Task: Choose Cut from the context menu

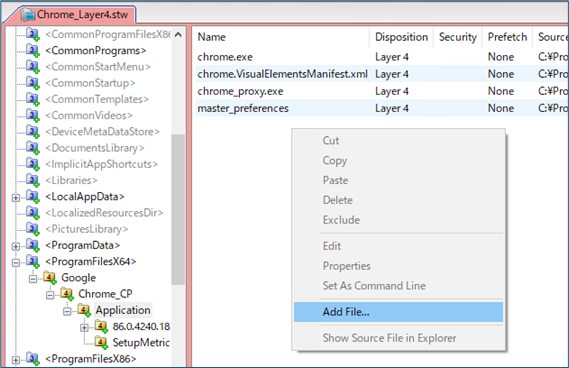Action: pyautogui.click(x=398, y=140)
